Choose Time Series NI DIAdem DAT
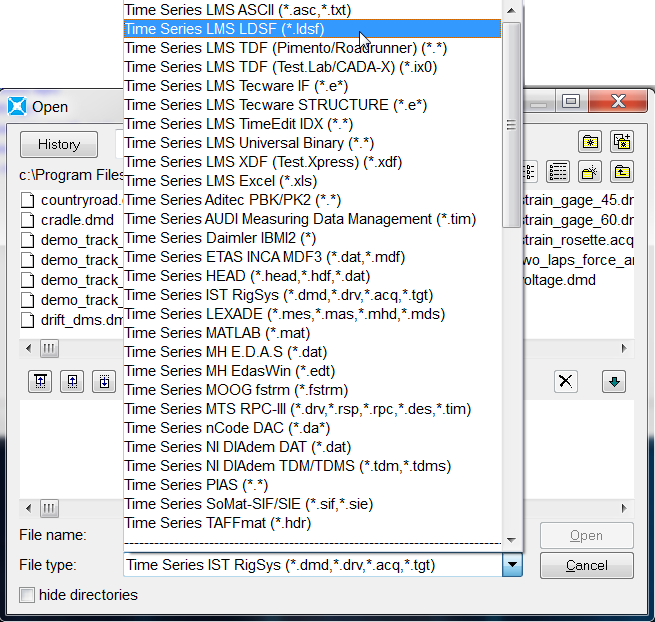The image size is (655, 622). [x=312, y=447]
